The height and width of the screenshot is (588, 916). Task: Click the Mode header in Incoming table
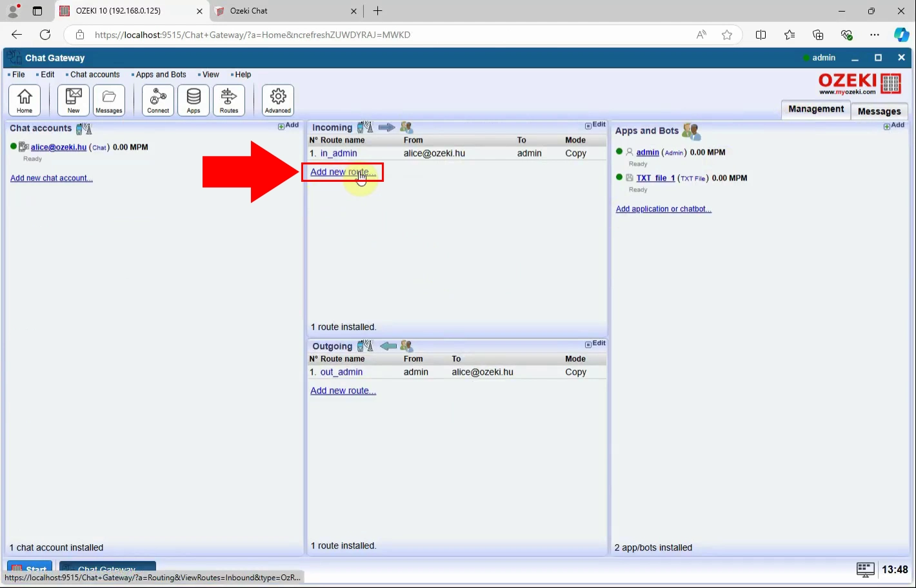point(575,140)
